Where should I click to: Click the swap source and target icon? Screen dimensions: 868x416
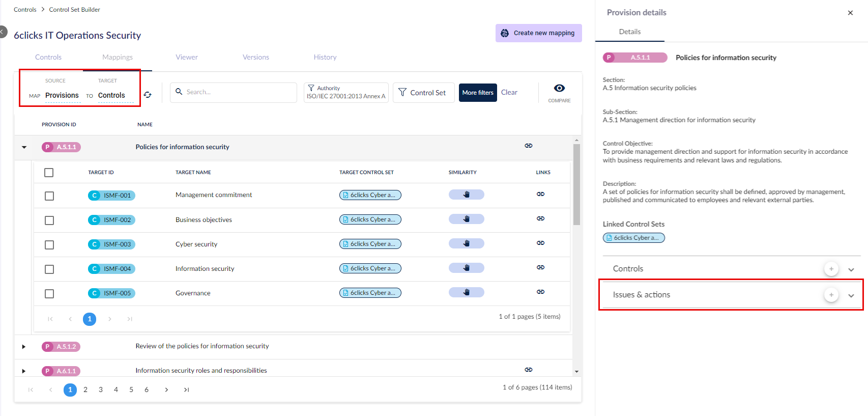[148, 95]
